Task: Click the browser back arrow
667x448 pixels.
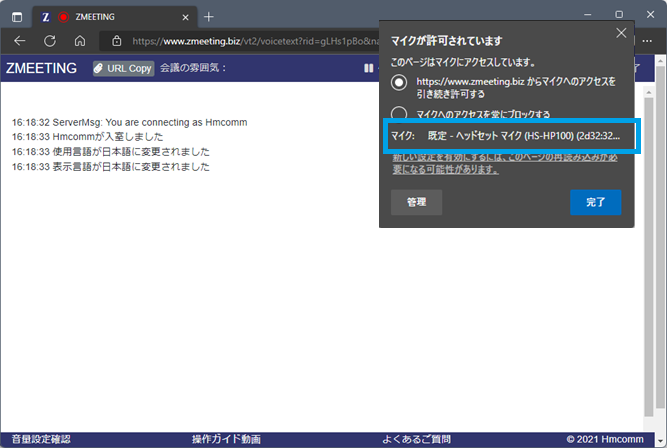Action: click(x=19, y=41)
